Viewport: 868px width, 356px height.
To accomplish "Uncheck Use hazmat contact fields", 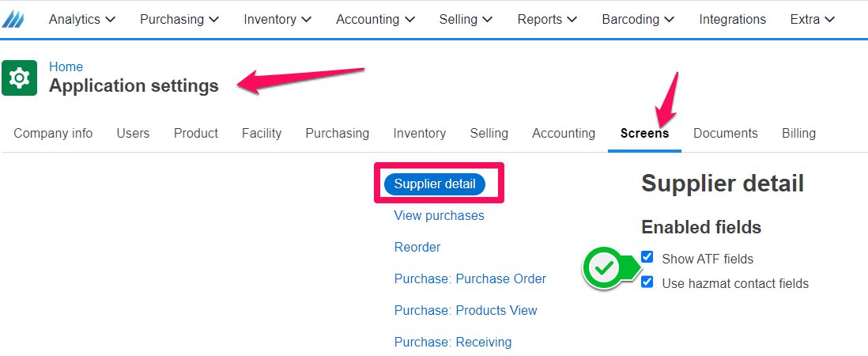I will click(647, 282).
